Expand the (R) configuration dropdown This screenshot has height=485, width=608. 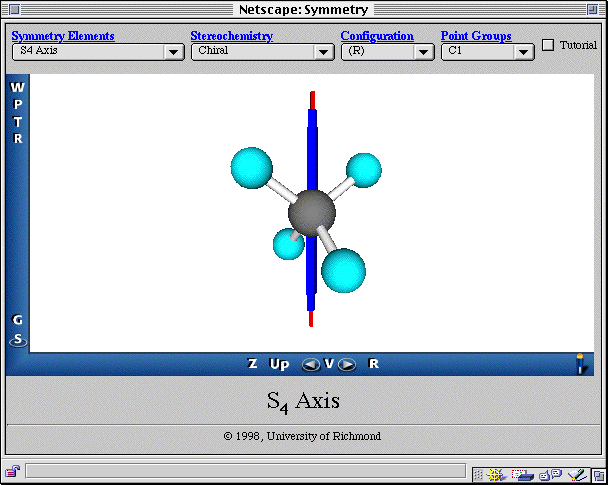coord(387,52)
